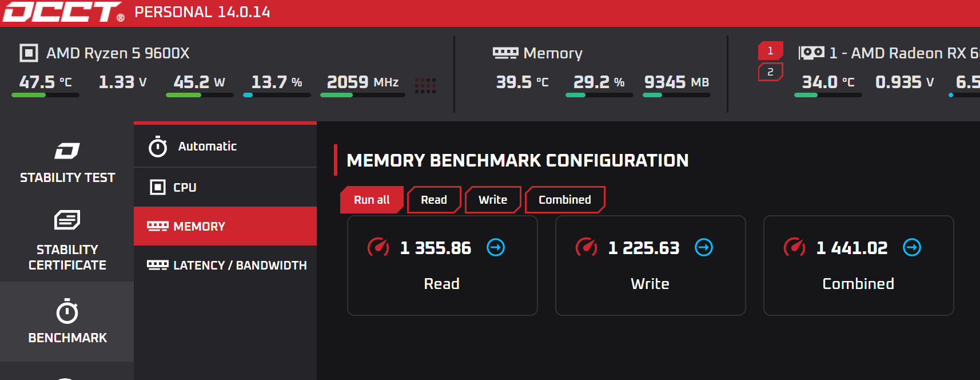Click the memory stick icon next to Memory
The image size is (980, 380).
[x=505, y=53]
